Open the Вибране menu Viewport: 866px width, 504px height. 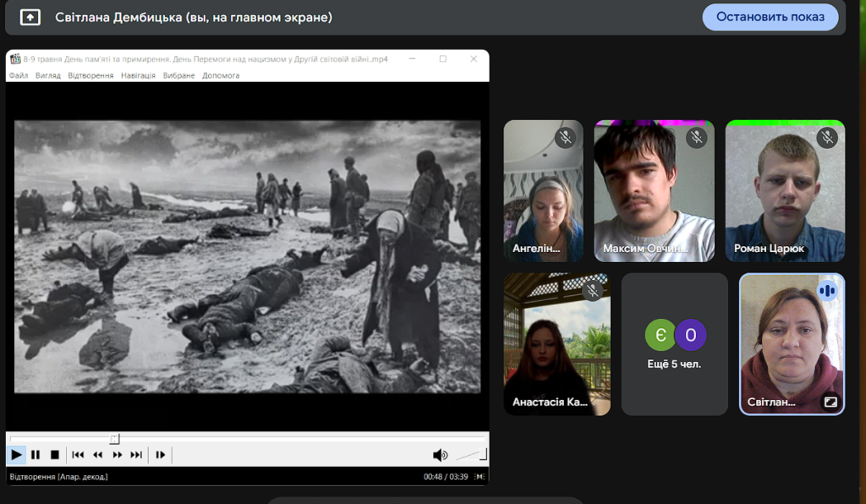click(x=179, y=75)
